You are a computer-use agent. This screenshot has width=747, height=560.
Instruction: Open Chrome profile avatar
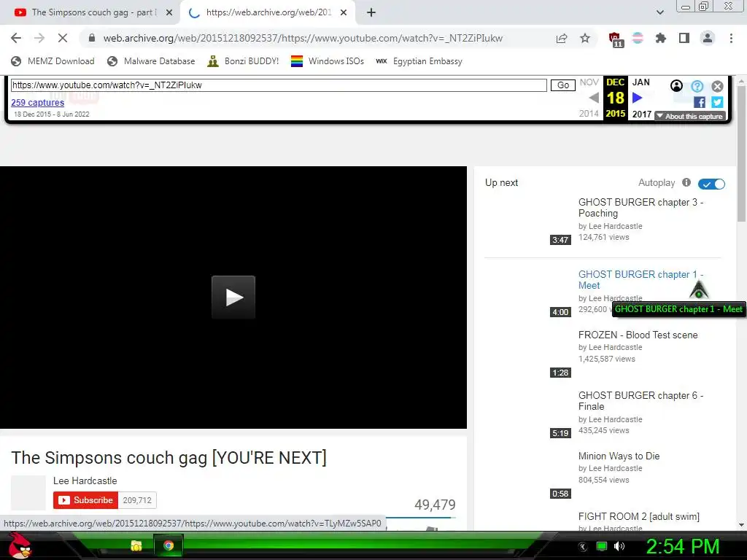coord(708,38)
